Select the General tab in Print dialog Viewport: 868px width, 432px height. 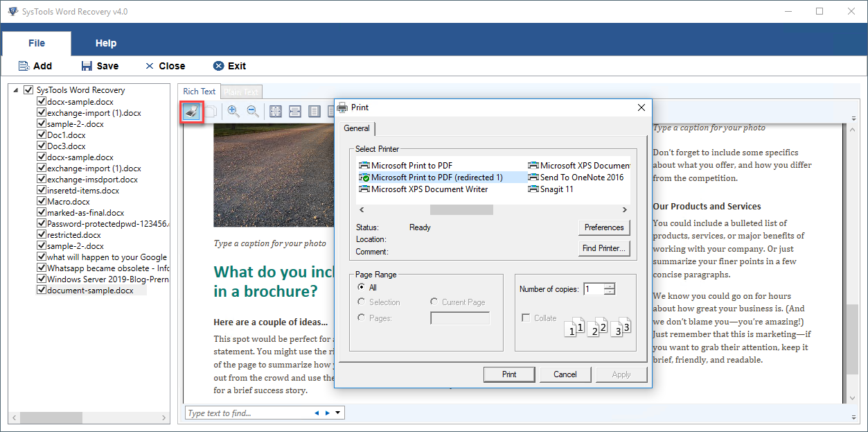[x=357, y=128]
